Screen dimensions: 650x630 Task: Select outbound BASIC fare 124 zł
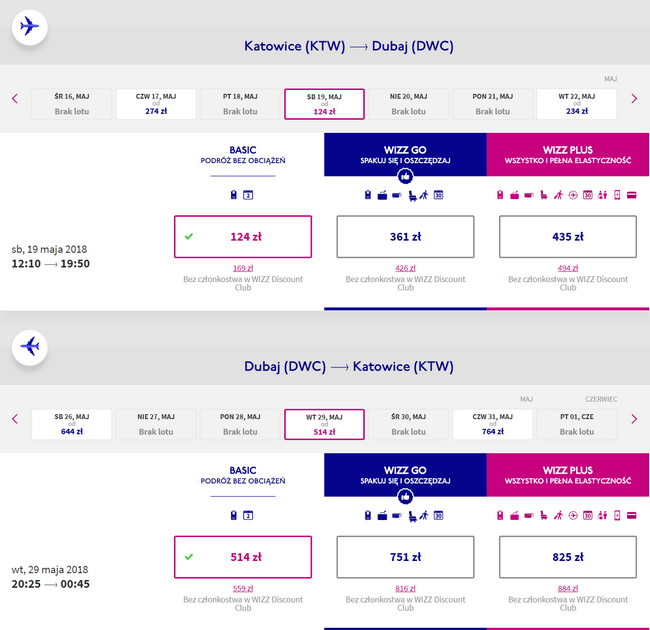[x=243, y=237]
